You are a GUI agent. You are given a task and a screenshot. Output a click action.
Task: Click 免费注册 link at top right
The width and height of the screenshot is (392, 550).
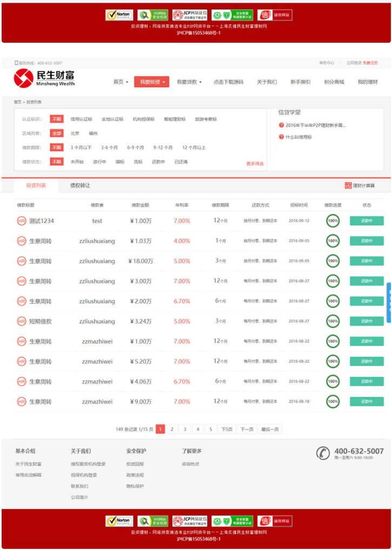pyautogui.click(x=370, y=63)
